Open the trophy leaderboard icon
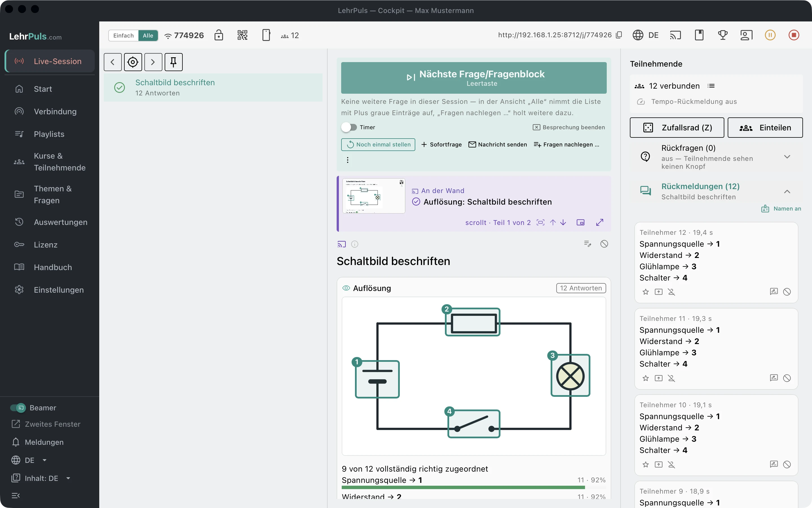The height and width of the screenshot is (508, 812). pyautogui.click(x=723, y=35)
